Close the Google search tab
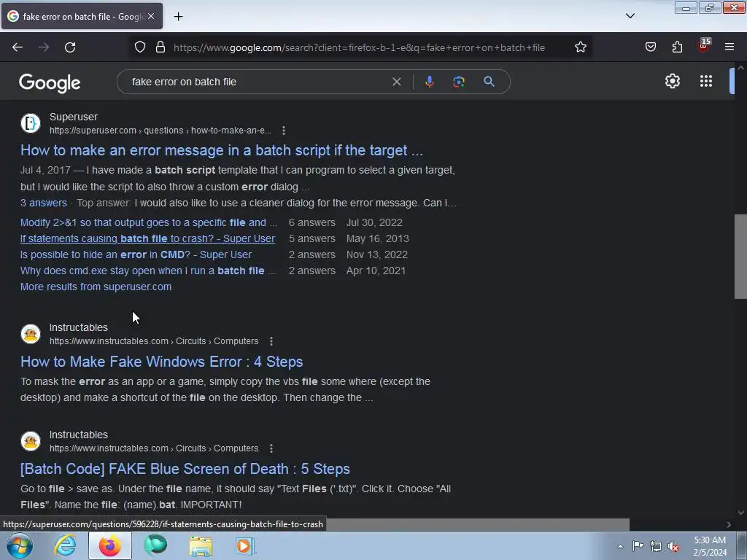This screenshot has height=560, width=747. point(151,16)
